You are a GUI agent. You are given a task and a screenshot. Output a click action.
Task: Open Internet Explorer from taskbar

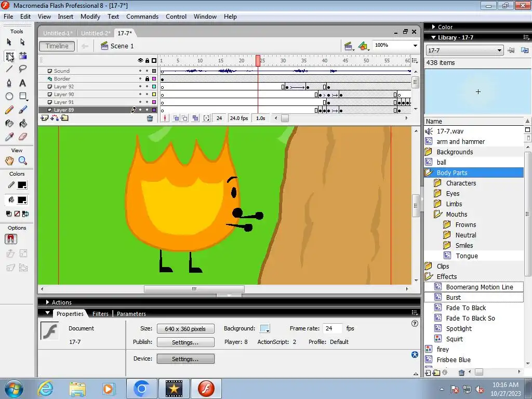(46, 389)
